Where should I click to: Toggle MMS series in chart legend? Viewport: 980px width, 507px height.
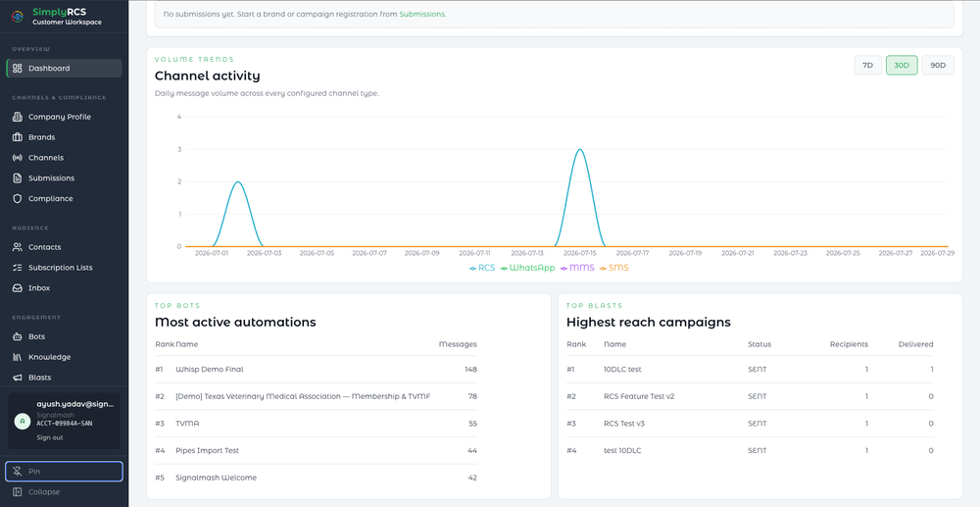click(x=577, y=268)
